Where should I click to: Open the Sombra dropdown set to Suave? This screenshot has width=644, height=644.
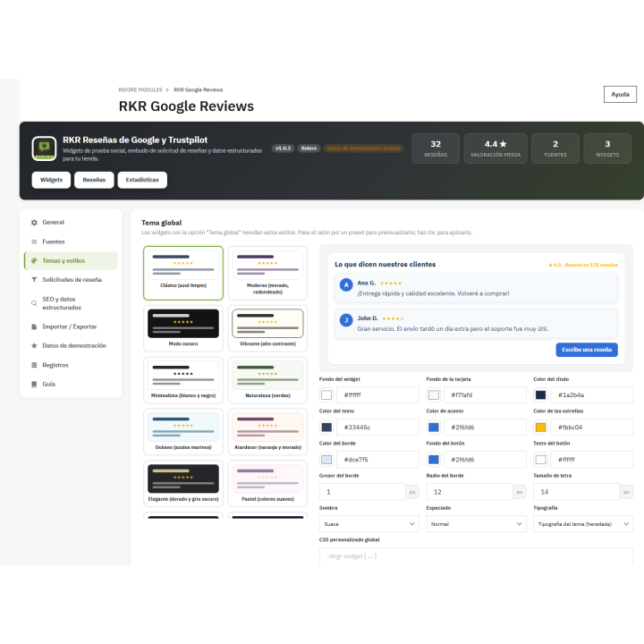369,523
